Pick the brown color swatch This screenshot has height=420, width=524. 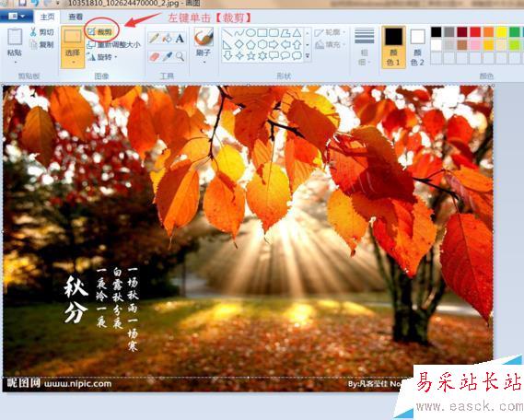[x=462, y=45]
